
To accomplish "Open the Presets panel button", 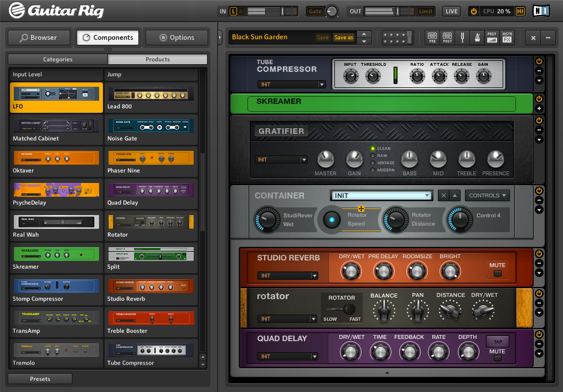I will 40,379.
